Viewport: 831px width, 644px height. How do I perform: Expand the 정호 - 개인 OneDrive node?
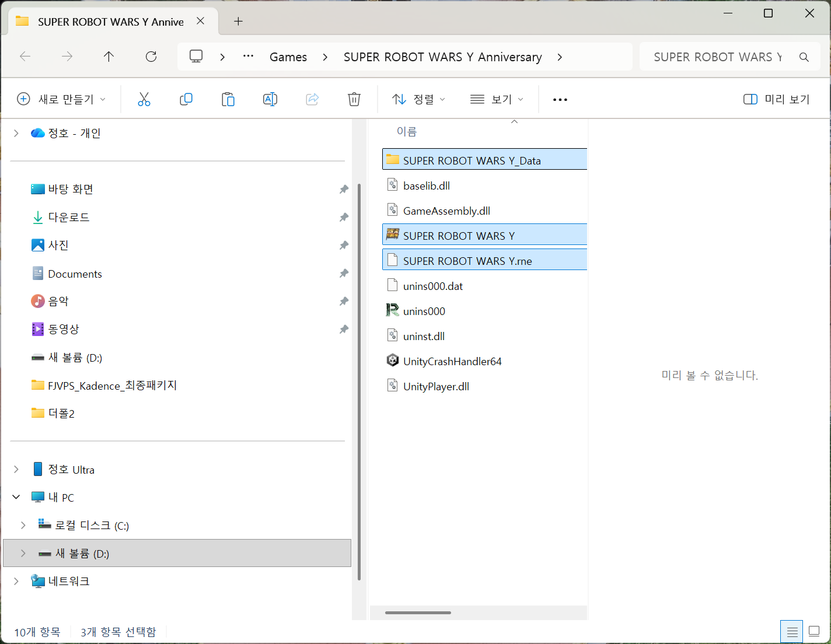(x=16, y=133)
